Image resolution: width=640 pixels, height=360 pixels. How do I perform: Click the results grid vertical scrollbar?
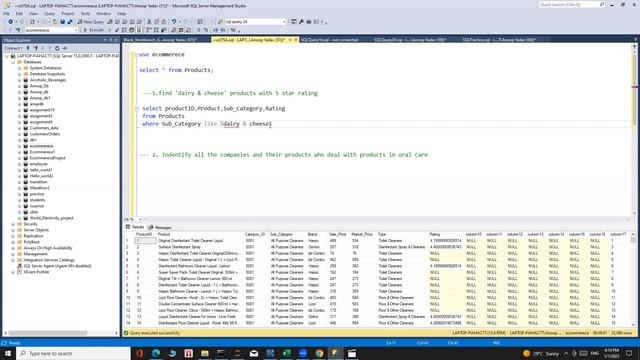point(633,280)
